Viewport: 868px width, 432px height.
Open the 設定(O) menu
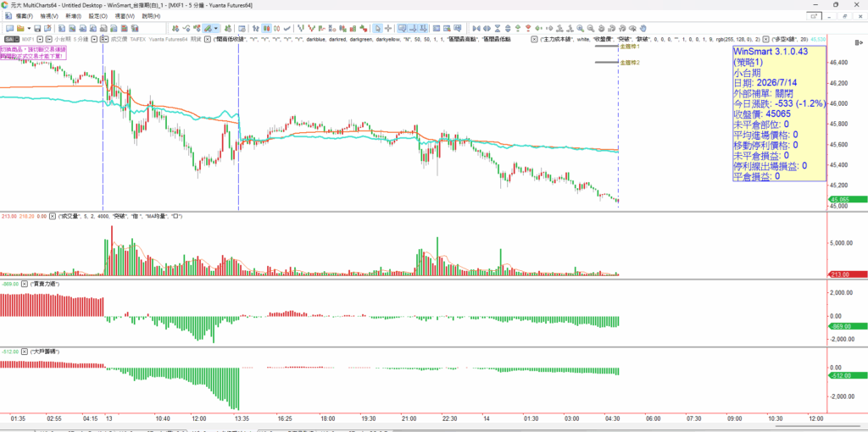(x=98, y=16)
